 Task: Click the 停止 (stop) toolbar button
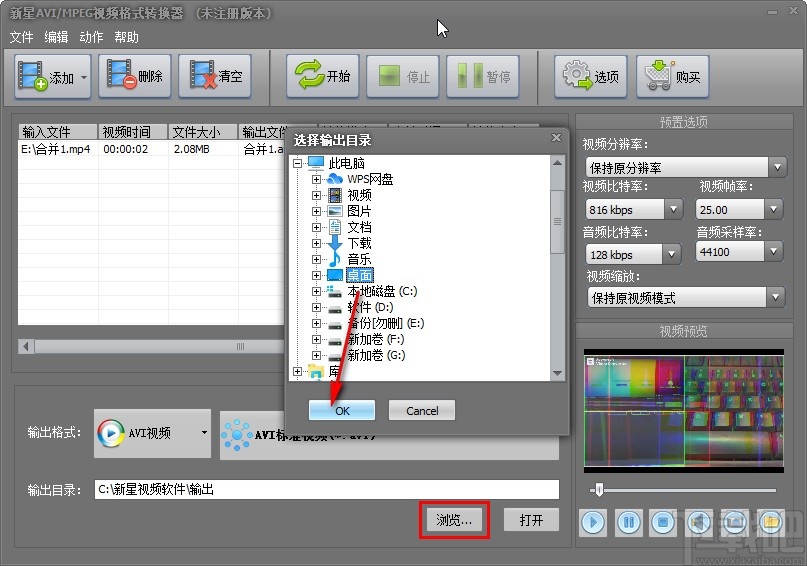tap(402, 77)
